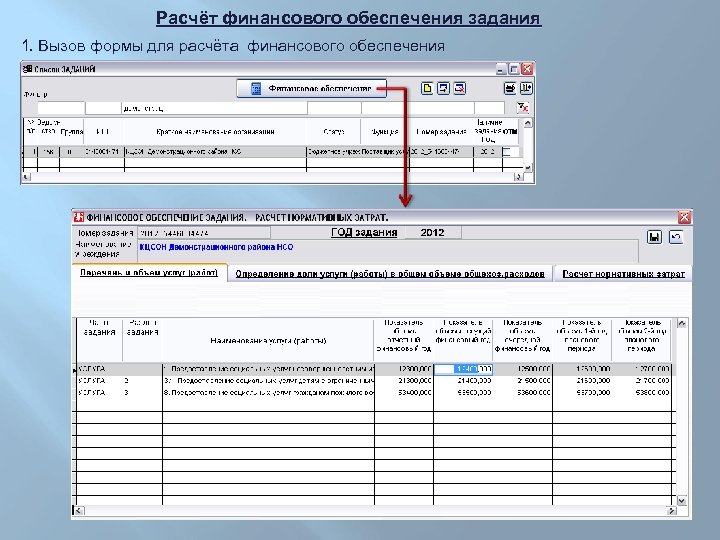Maximize the Список заданий window
This screenshot has height=540, width=720.
(514, 69)
